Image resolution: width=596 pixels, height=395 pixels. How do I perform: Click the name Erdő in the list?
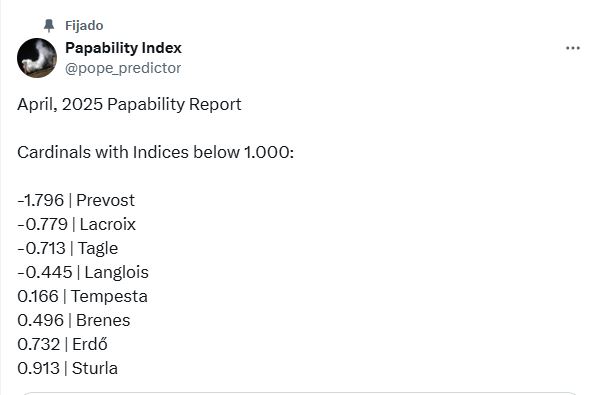click(90, 344)
